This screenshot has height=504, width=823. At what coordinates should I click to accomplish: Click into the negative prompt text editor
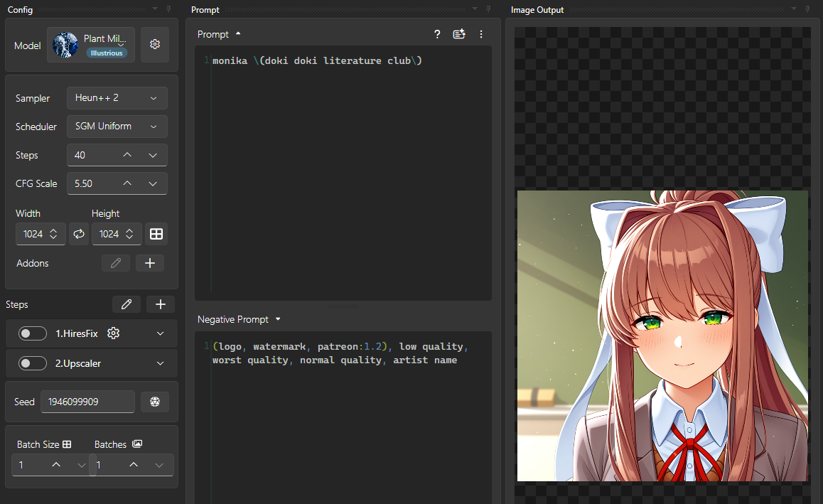(x=343, y=417)
